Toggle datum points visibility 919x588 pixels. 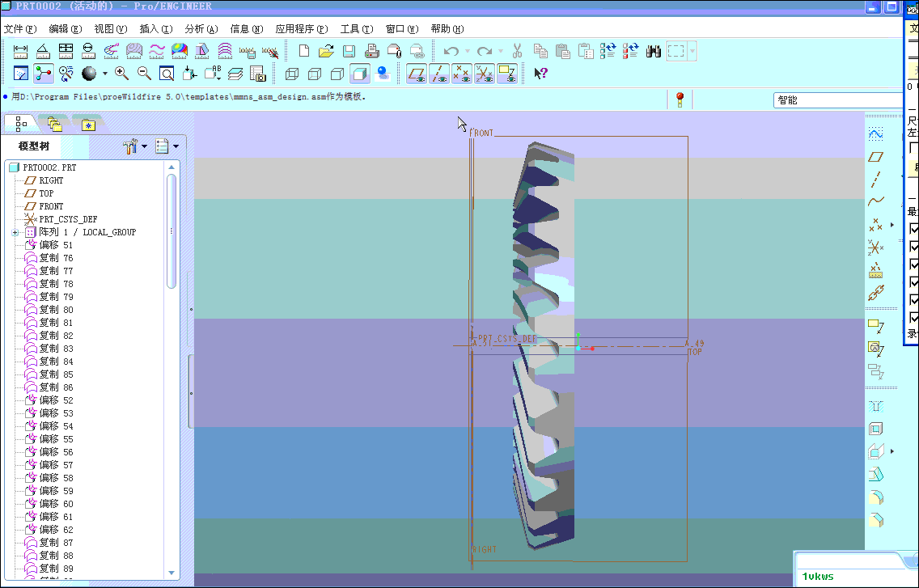tap(462, 74)
